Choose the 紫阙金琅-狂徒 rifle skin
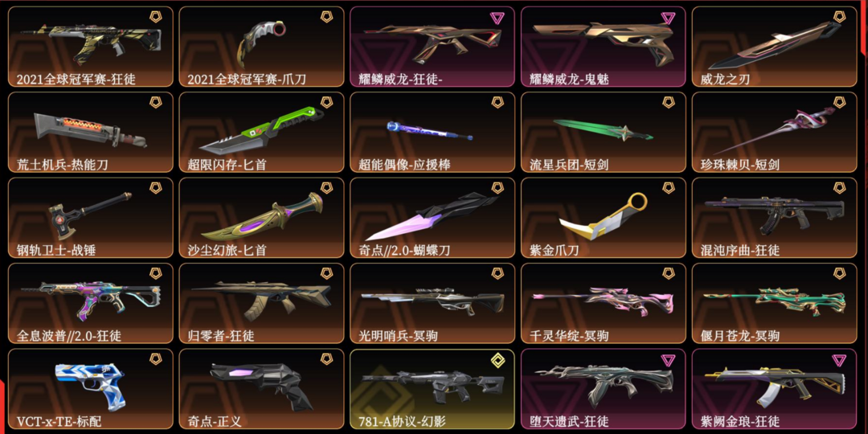Image resolution: width=868 pixels, height=434 pixels. 775,389
